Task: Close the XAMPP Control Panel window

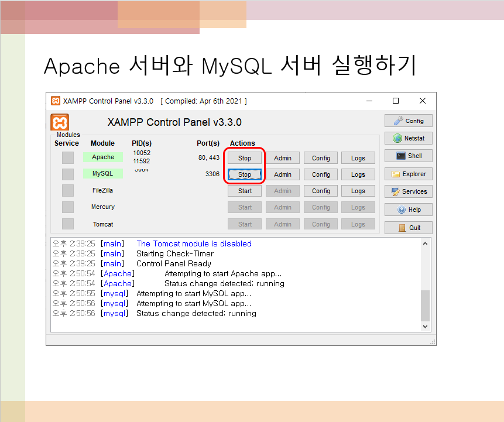Action: coord(423,101)
